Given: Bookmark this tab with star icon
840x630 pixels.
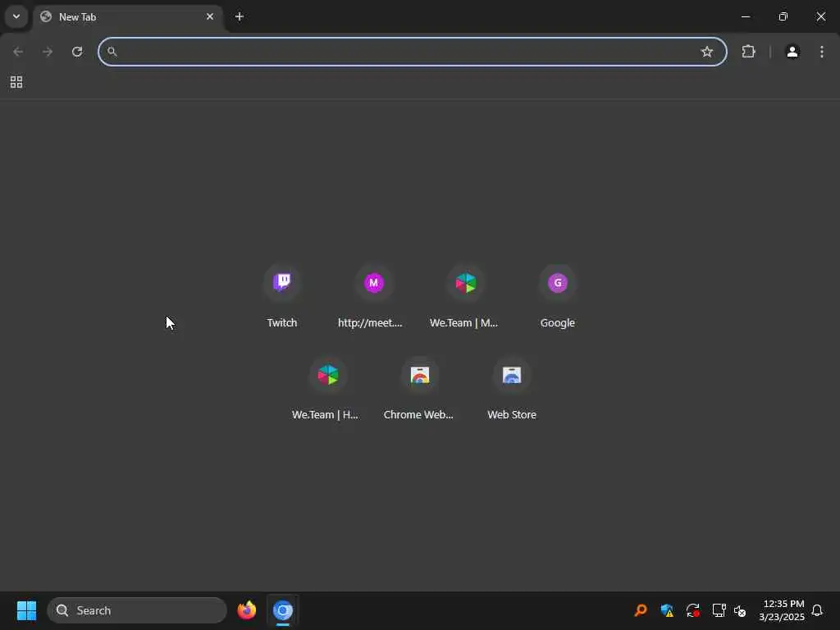Looking at the screenshot, I should 706,52.
